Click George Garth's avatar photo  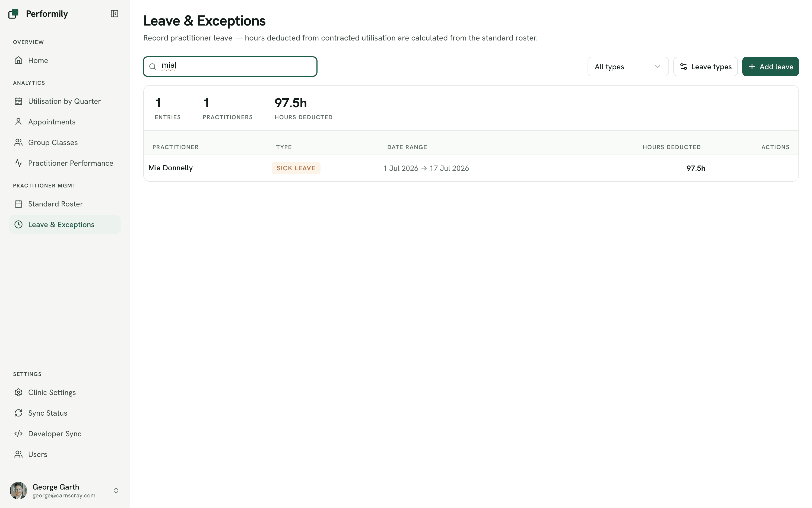tap(18, 491)
